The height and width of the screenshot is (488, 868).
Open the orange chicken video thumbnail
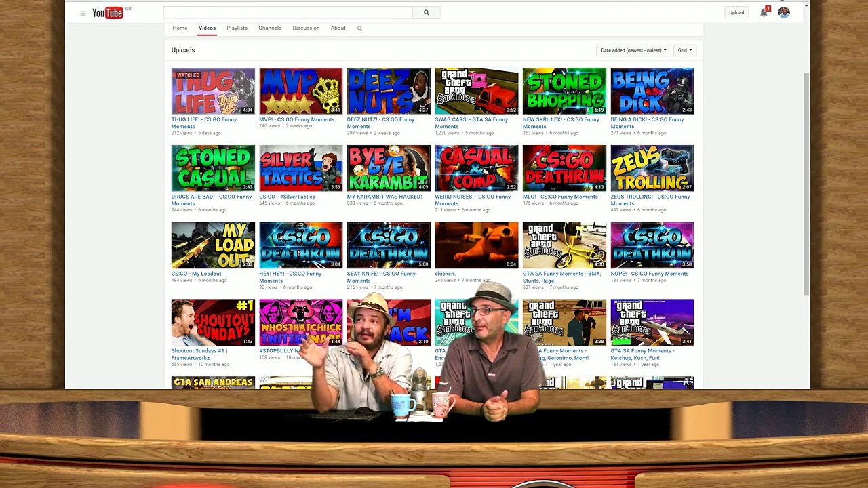(x=477, y=245)
